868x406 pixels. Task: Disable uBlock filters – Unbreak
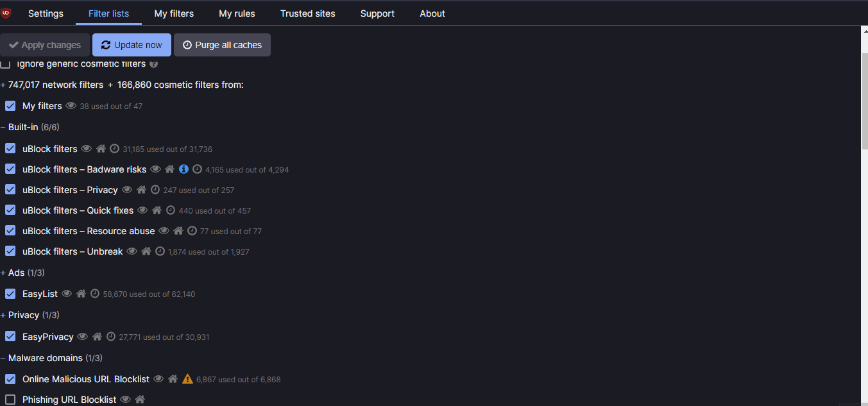[10, 251]
